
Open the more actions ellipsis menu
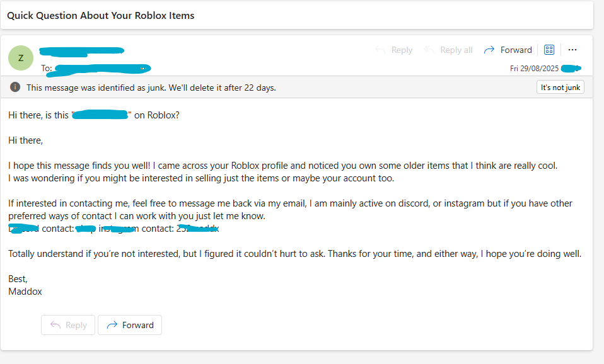click(572, 50)
